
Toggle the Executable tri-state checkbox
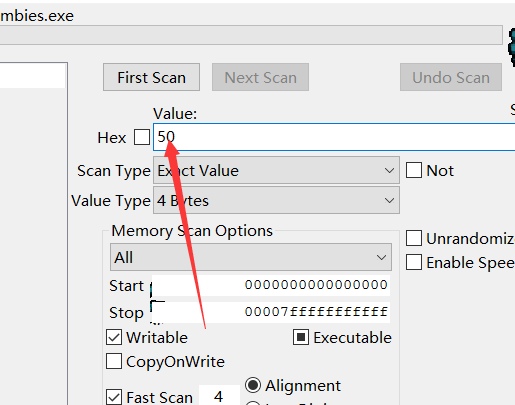301,337
